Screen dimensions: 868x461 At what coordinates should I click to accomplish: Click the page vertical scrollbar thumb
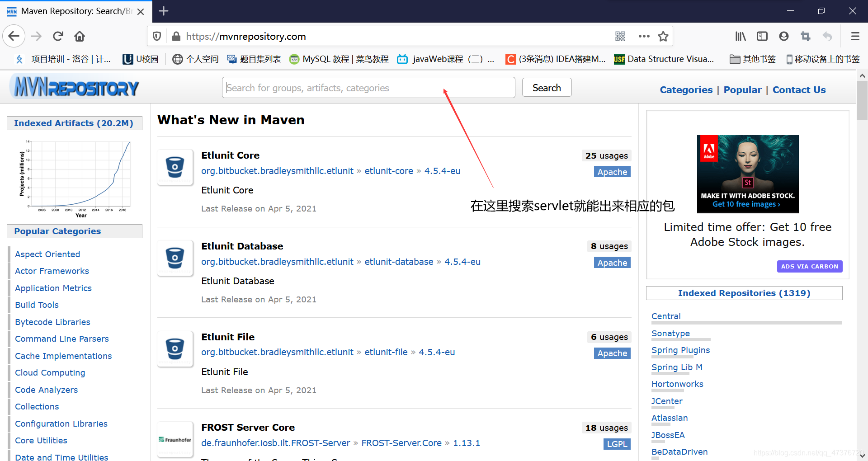862,100
